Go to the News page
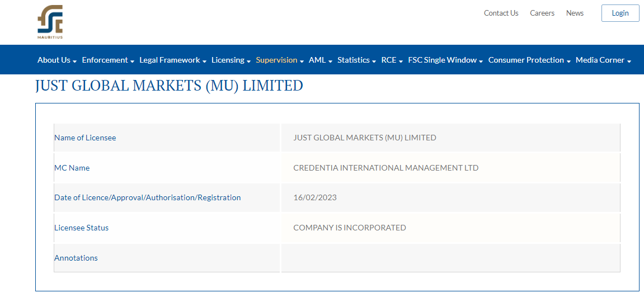644x302 pixels. (x=575, y=13)
